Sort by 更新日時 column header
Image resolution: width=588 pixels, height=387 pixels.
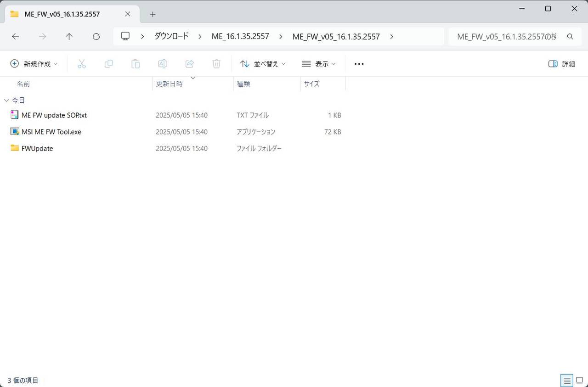(x=170, y=84)
